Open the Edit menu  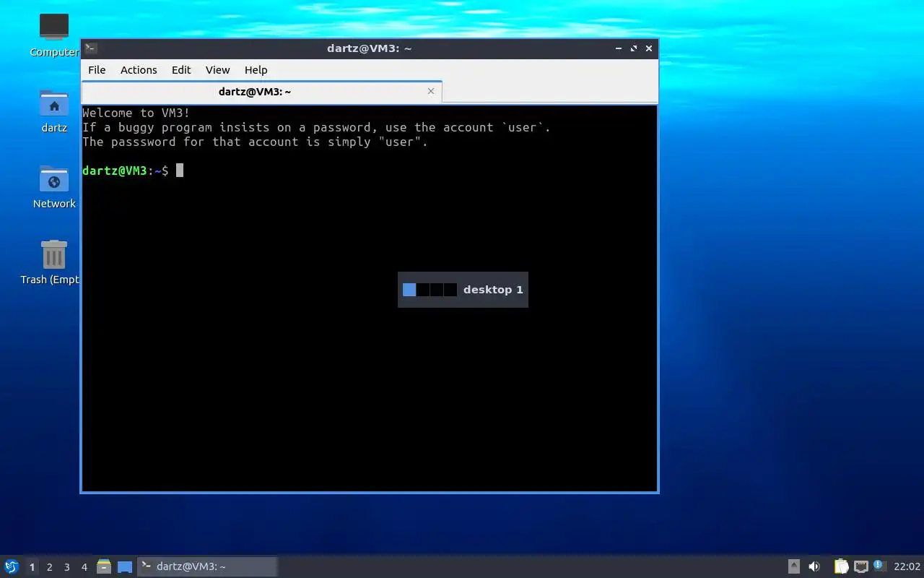tap(181, 70)
